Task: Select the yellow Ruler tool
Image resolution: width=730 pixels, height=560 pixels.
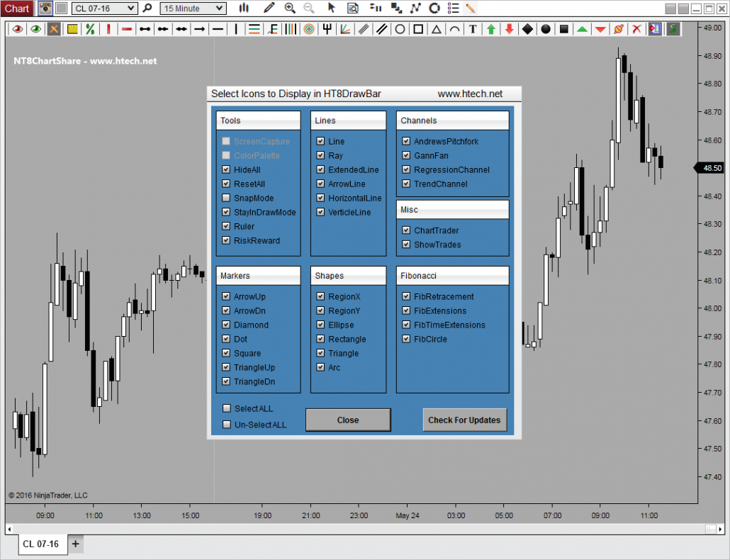Action: 72,29
